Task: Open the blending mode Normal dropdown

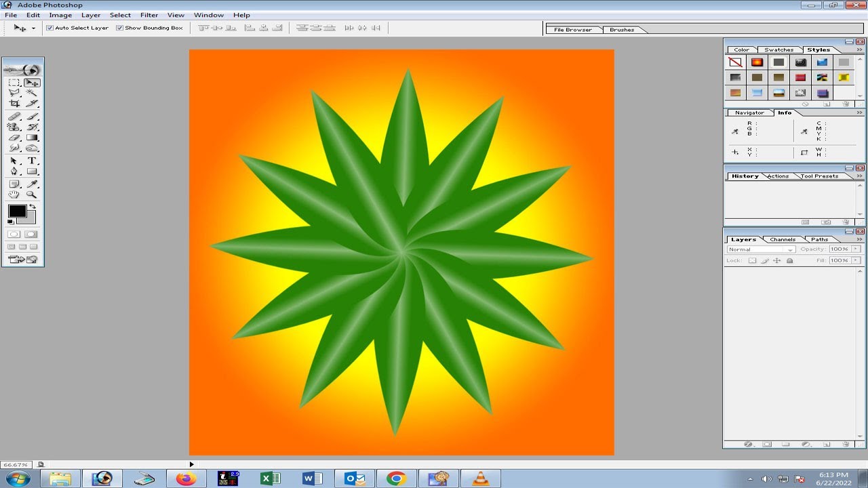Action: (762, 249)
